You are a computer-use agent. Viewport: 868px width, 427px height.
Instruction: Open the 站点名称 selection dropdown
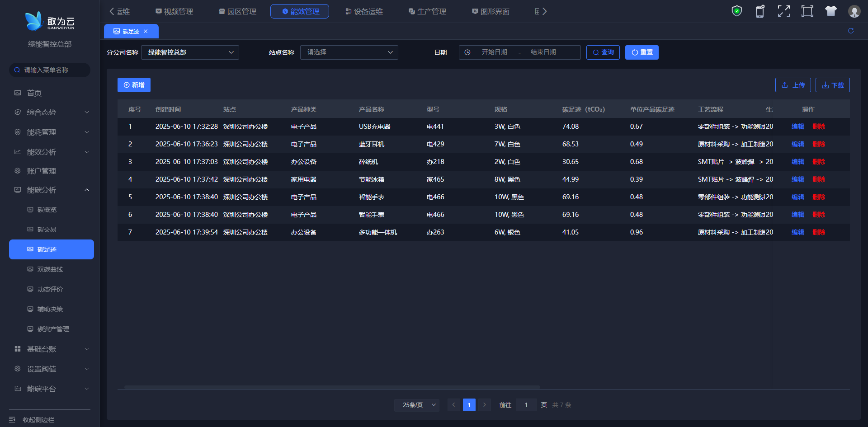tap(349, 52)
